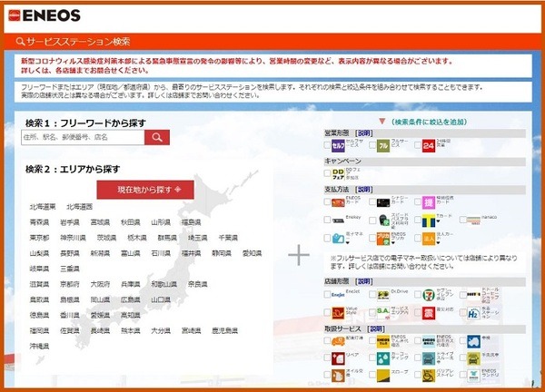Screen dimensions: 545x392
Task: Select 沖縄県 in the area list
Action: (39, 346)
